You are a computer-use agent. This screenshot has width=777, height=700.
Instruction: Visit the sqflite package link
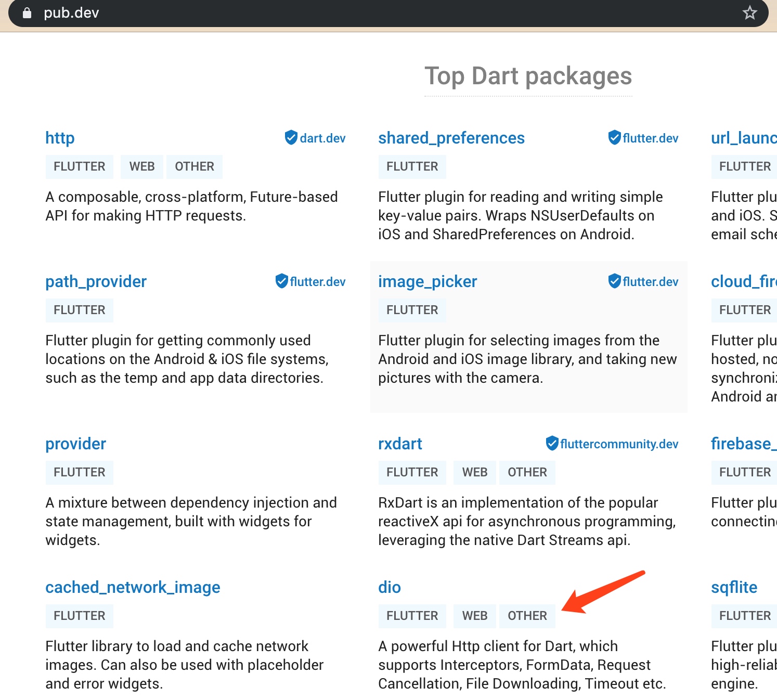pyautogui.click(x=734, y=587)
